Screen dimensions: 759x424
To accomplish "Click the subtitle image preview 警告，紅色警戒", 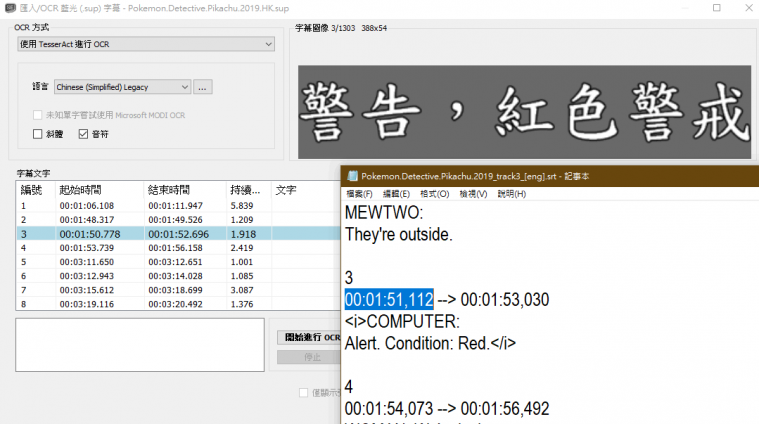I will [524, 112].
